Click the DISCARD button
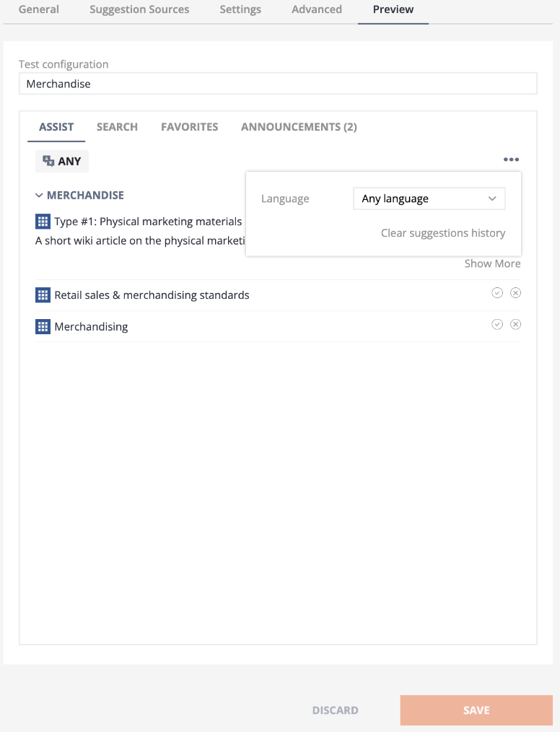The width and height of the screenshot is (560, 732). 335,710
